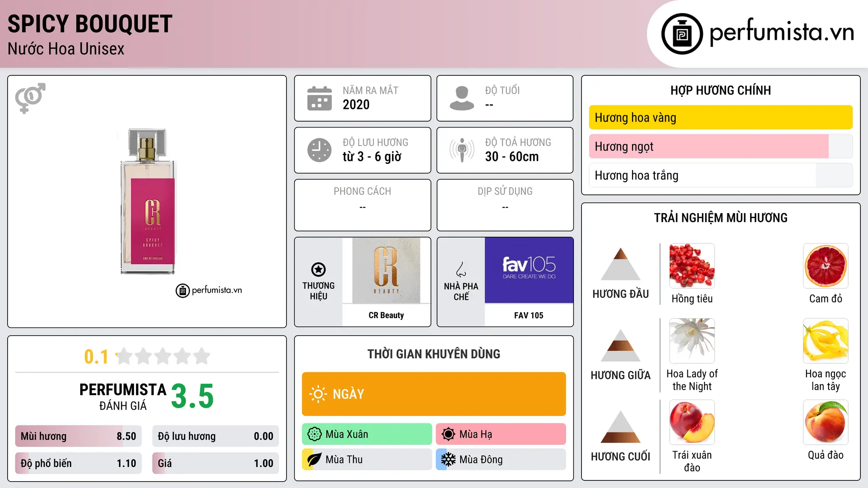Screen dimensions: 868x488
Task: Click the Hương ngọt accord bar
Action: point(721,146)
